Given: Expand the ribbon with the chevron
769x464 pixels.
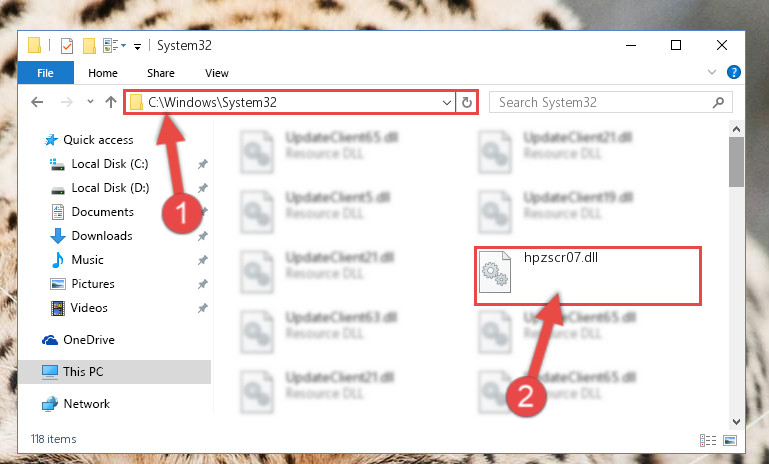Looking at the screenshot, I should click(712, 73).
